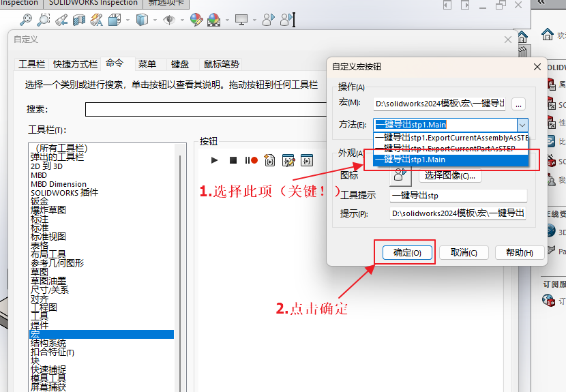Open the 键盘 tab

pos(180,64)
